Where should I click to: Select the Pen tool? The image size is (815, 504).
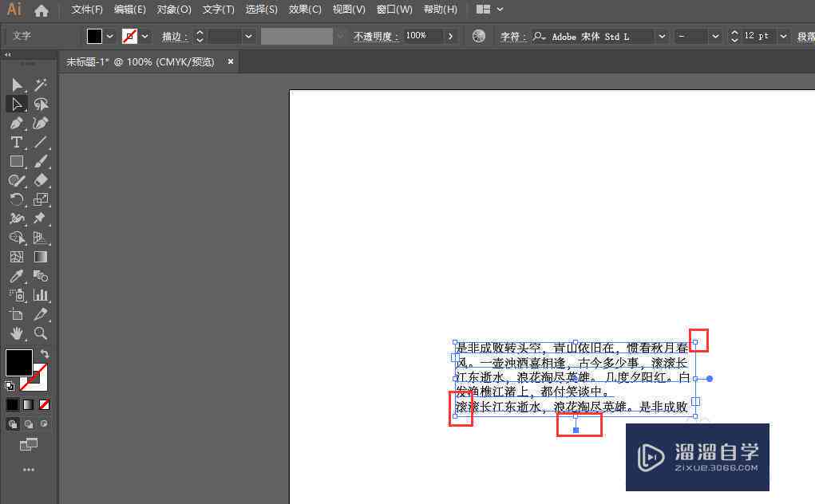17,123
